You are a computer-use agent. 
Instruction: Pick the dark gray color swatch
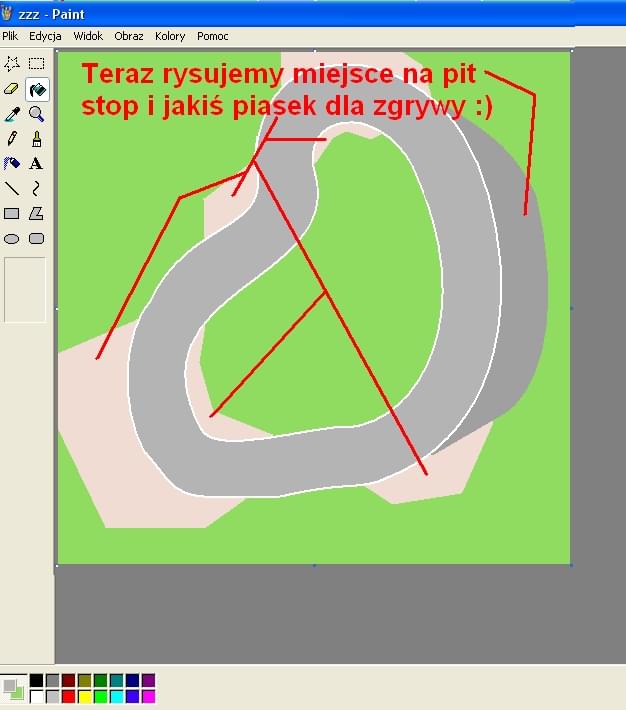point(53,680)
